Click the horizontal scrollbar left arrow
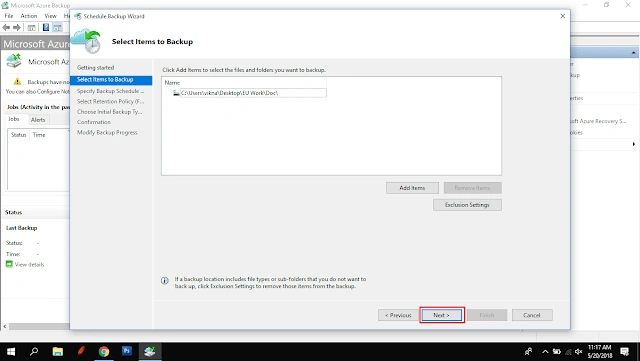The height and width of the screenshot is (361, 640). (x=4, y=326)
